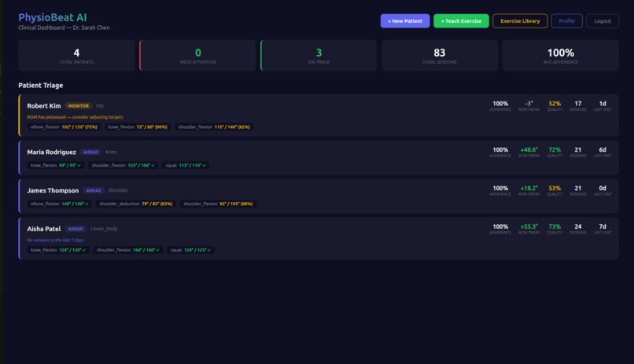The image size is (634, 364).
Task: Click the Shoulder label beside James Thompson
Action: (x=118, y=191)
